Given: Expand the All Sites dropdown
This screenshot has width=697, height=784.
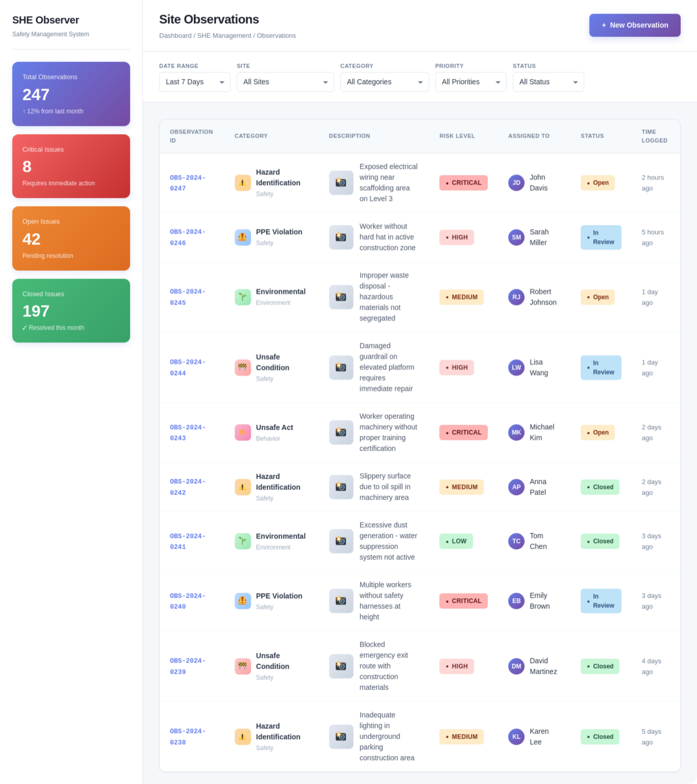Looking at the screenshot, I should pos(285,82).
